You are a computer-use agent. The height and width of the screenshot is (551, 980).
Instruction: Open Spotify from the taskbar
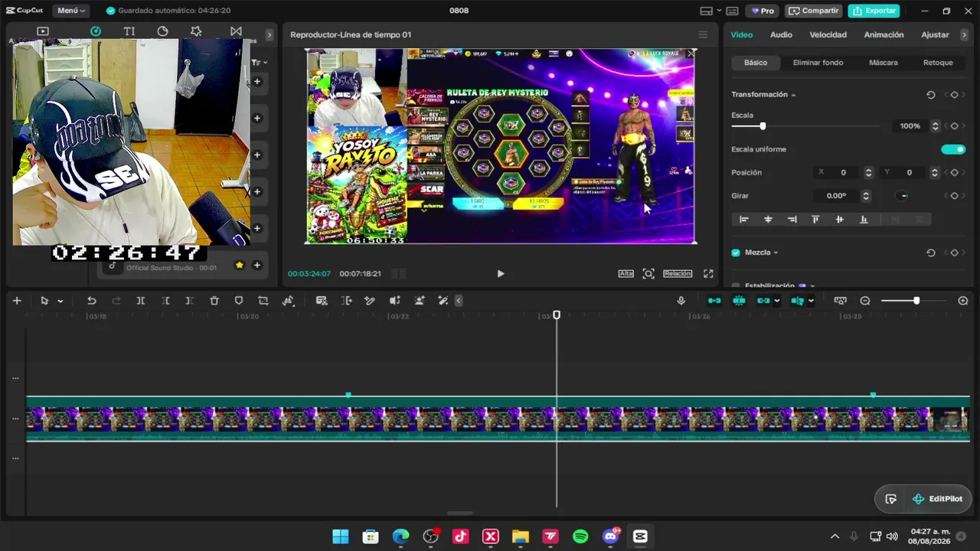point(580,536)
